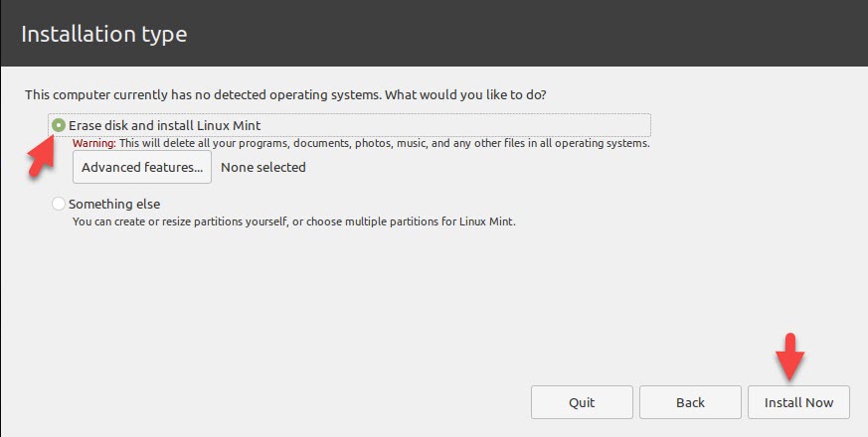Click the 'None selected' status text

pos(263,167)
